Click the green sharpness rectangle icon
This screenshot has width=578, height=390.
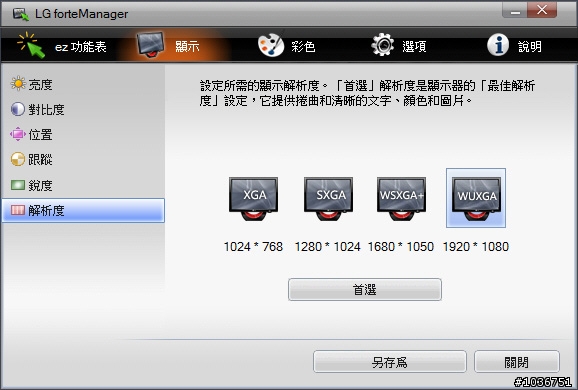[18, 185]
